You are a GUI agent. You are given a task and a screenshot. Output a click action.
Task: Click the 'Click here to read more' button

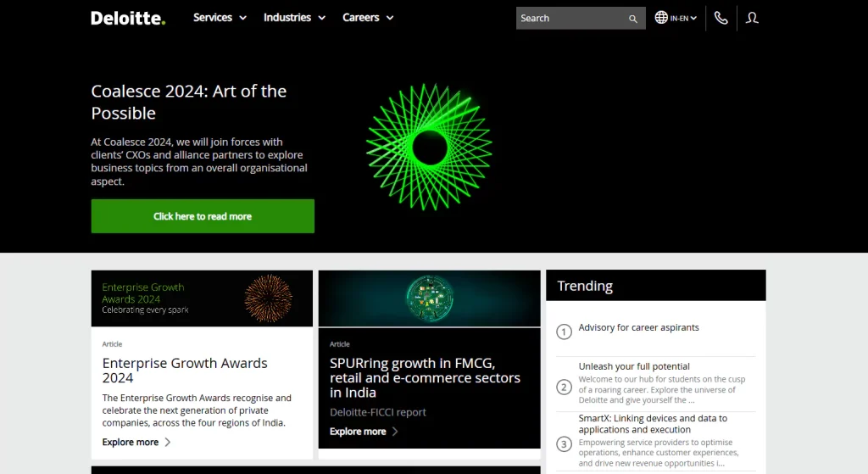(x=203, y=216)
